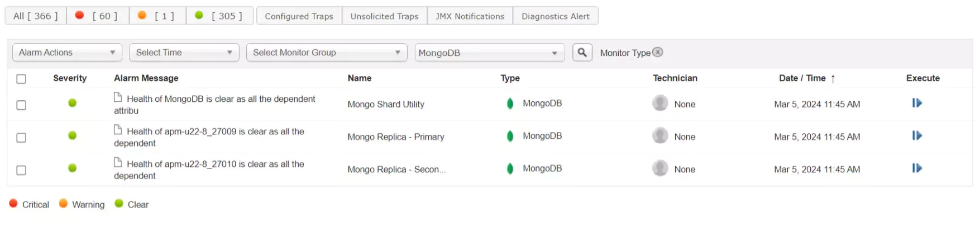Open the Select Monitor Group dropdown
This screenshot has width=980, height=230.
327,53
